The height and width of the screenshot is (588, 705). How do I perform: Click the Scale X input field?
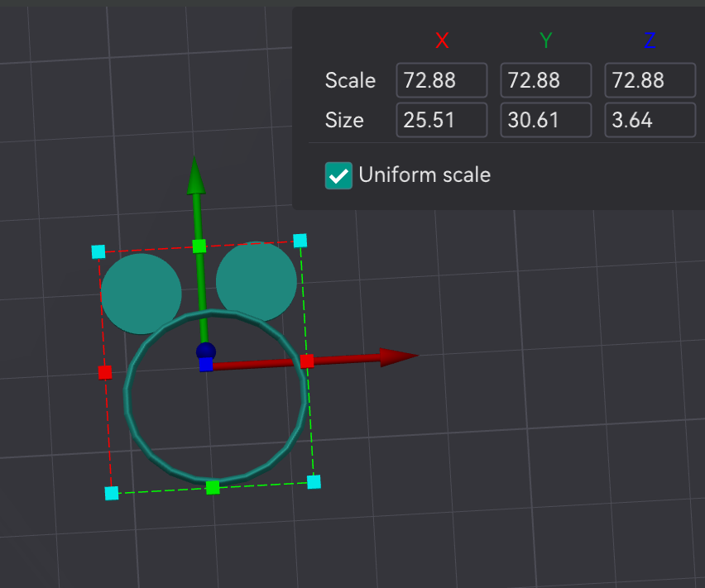tap(442, 80)
